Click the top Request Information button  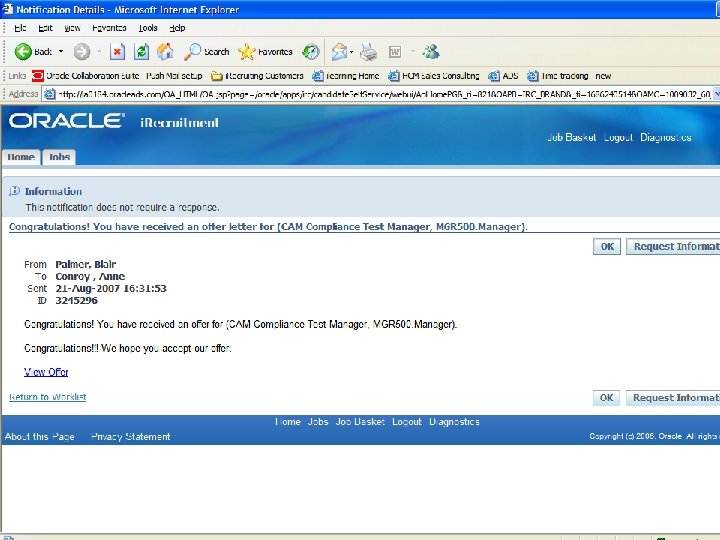coord(673,247)
